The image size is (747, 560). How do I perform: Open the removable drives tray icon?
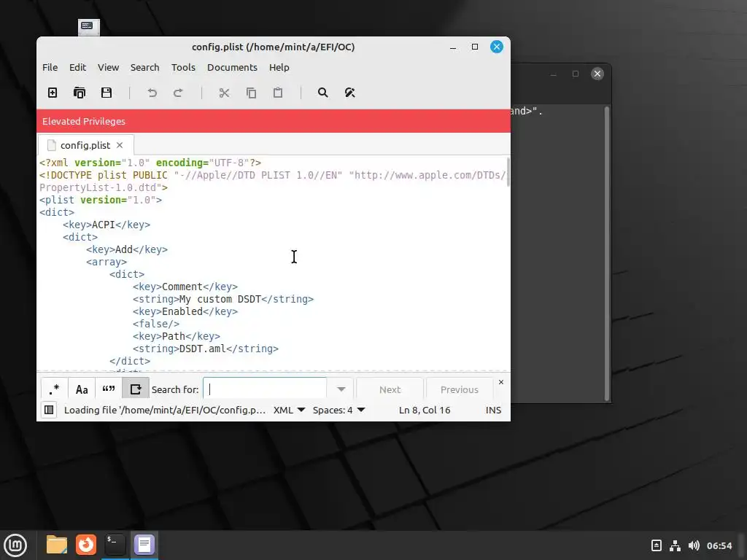657,545
